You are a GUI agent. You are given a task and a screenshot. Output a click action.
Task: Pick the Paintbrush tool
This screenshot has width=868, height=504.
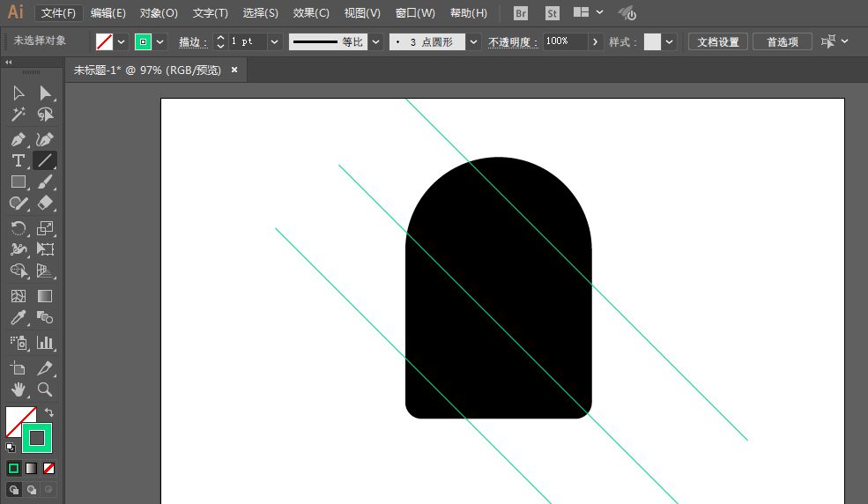pyautogui.click(x=45, y=182)
